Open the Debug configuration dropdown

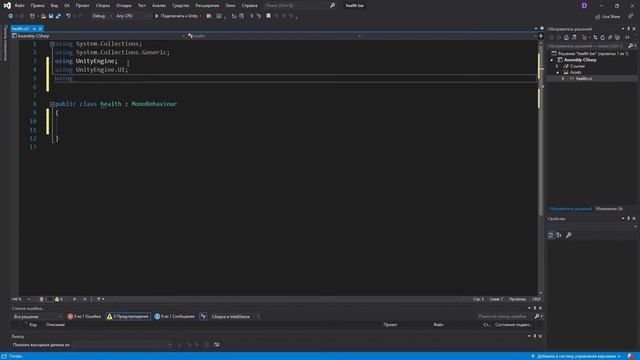[101, 16]
